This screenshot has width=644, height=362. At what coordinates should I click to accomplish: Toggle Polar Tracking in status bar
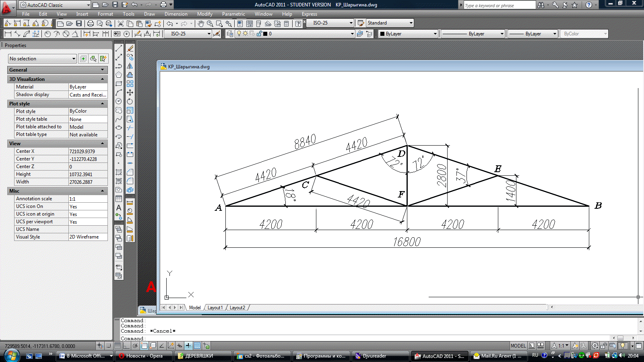coord(135,346)
